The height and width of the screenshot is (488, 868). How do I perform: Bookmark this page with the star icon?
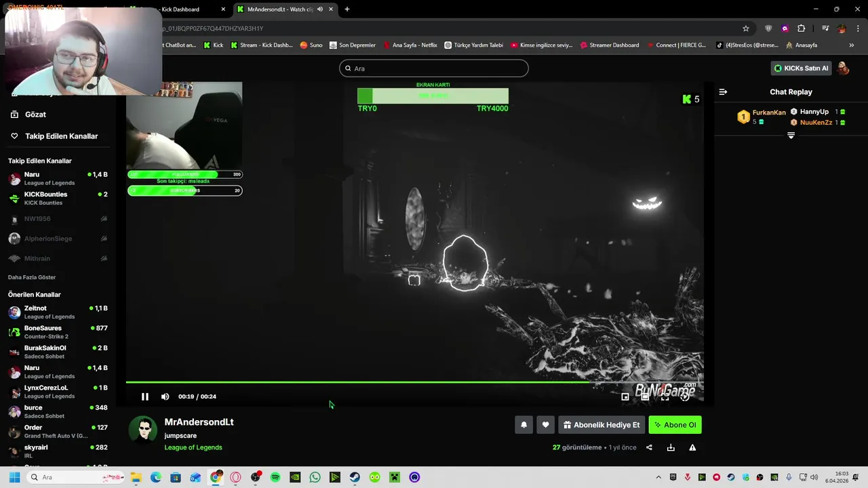[x=746, y=28]
